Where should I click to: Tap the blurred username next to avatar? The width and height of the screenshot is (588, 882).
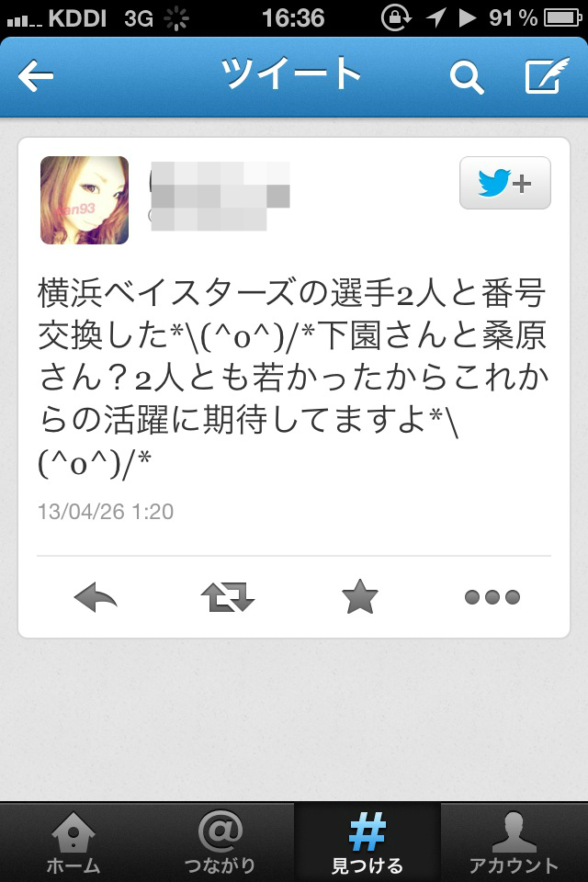pos(220,196)
